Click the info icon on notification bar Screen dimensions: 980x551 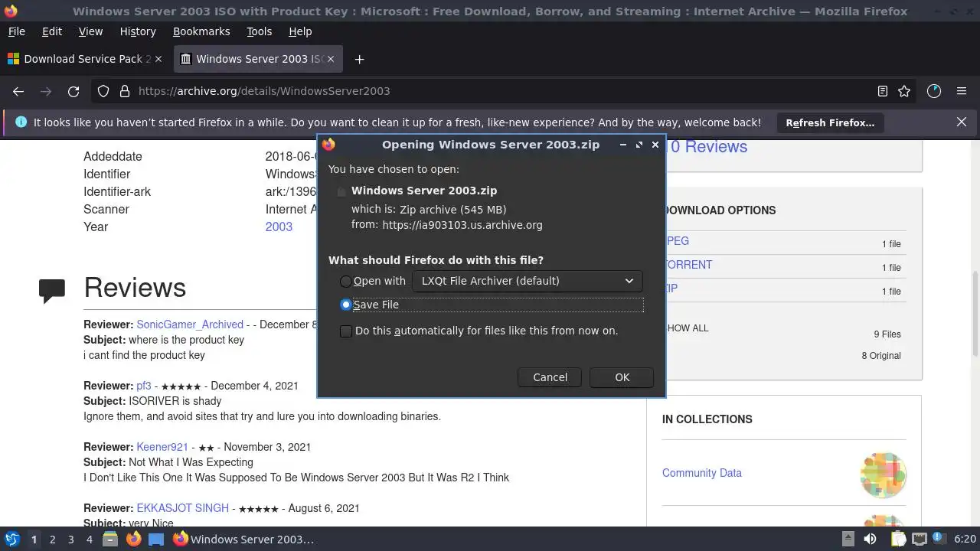(x=21, y=122)
